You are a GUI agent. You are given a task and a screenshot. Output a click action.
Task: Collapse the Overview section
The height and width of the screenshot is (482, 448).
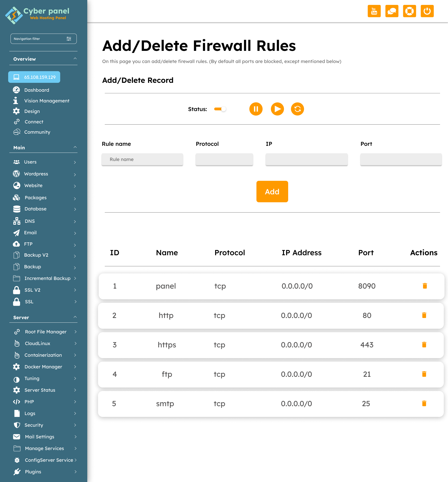75,59
